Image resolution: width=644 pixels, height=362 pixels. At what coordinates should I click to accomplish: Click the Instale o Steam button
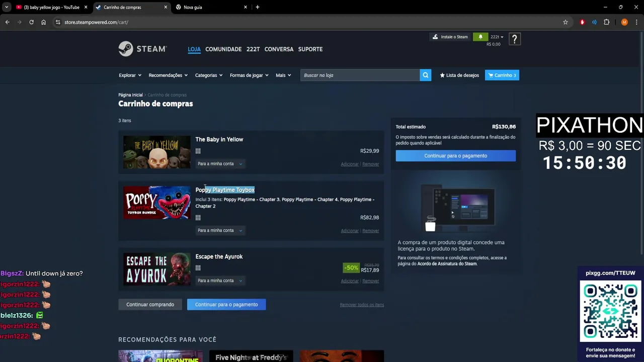tap(450, 37)
